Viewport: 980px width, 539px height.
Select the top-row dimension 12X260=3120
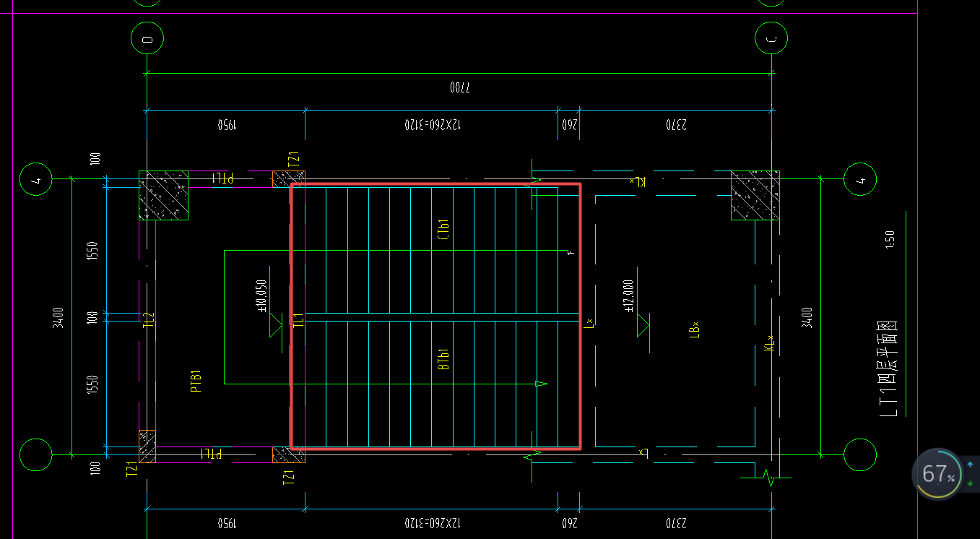click(x=432, y=125)
